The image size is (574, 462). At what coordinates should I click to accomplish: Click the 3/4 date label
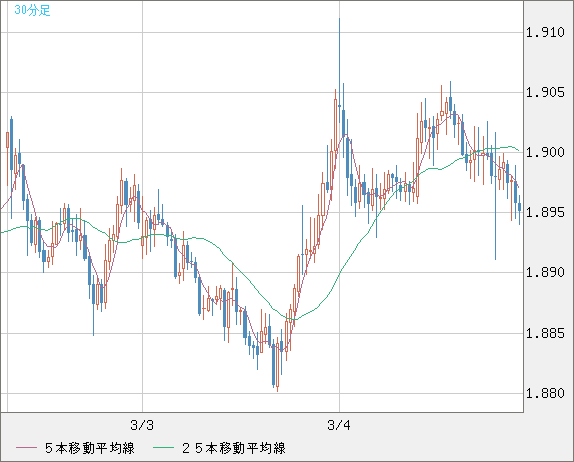[339, 425]
